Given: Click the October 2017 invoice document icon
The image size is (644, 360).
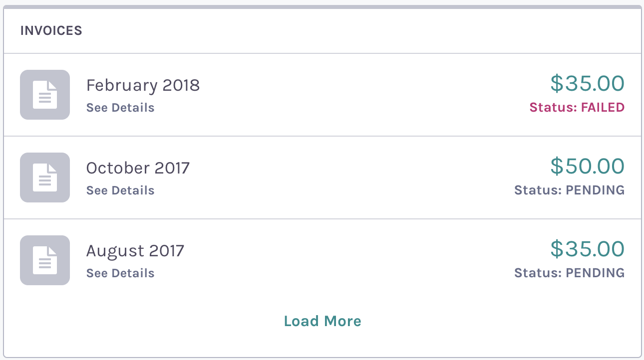Looking at the screenshot, I should point(44,178).
